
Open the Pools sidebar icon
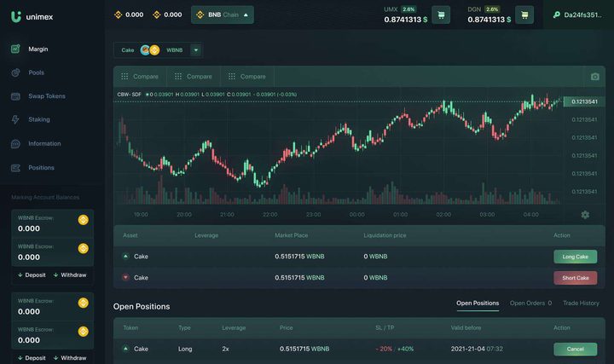(x=15, y=72)
